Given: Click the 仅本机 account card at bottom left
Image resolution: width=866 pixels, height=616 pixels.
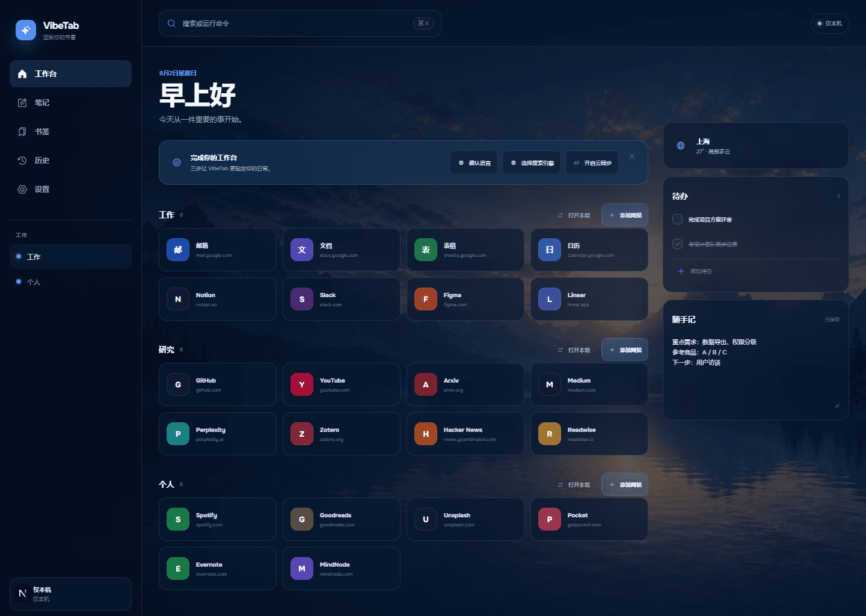Looking at the screenshot, I should pos(70,594).
